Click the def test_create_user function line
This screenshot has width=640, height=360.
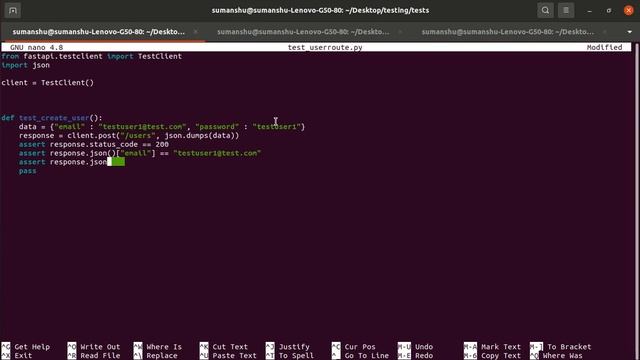coord(52,118)
